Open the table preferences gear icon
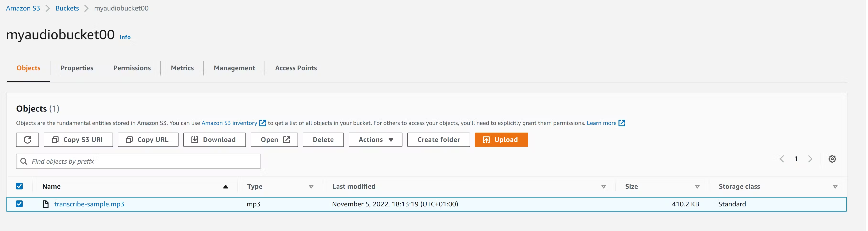The image size is (868, 231). click(x=832, y=159)
